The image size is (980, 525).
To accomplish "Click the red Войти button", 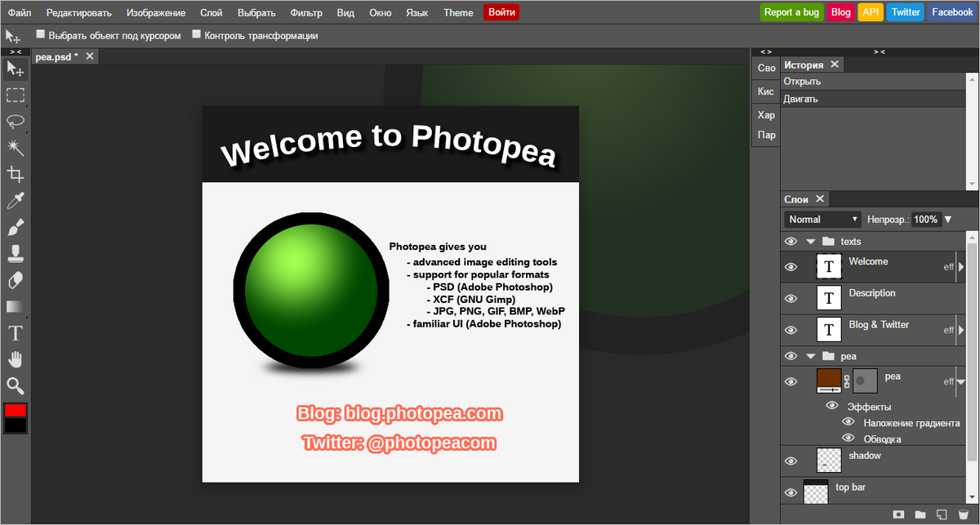I will coord(501,12).
